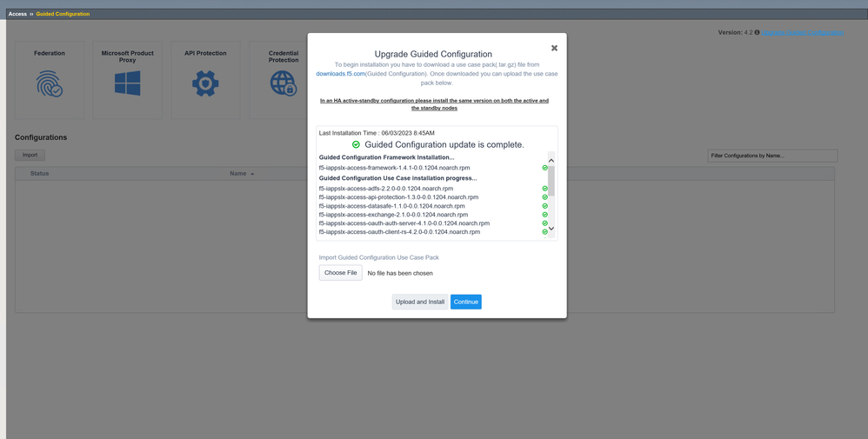
Task: Click check icon for exchange-2.1.0 rpm
Action: (x=544, y=215)
